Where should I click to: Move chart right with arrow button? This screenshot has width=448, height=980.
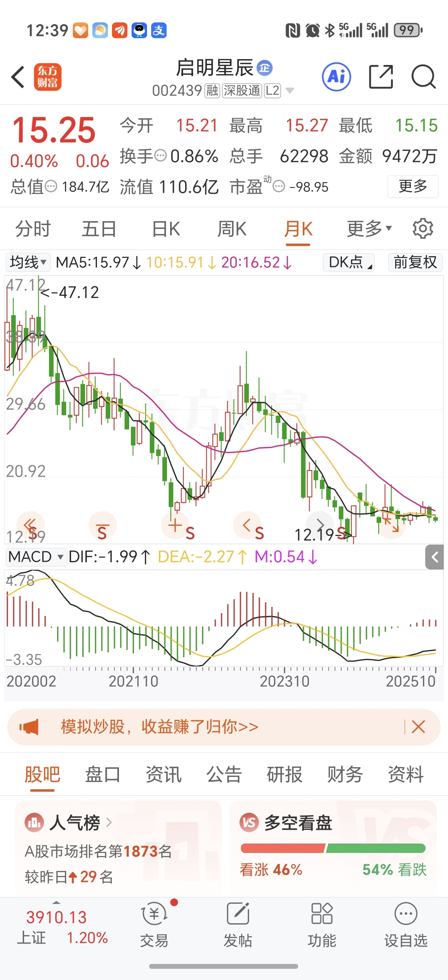[320, 525]
